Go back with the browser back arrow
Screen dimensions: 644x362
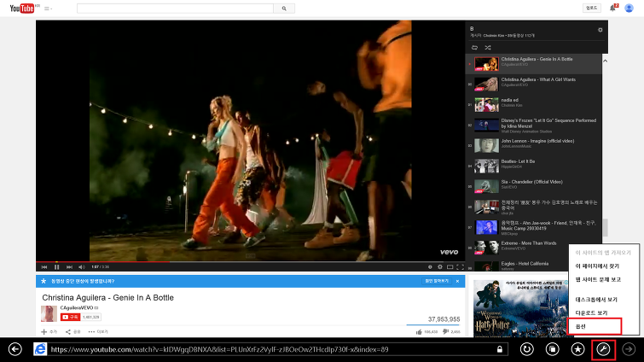coord(15,349)
